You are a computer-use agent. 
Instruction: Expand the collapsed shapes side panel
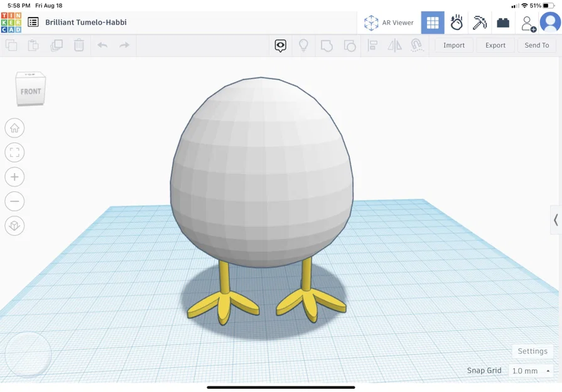pos(556,220)
